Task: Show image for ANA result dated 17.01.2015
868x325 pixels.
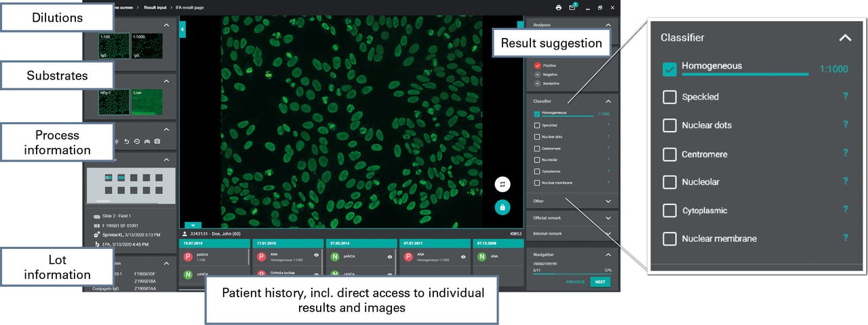Action: point(317,254)
